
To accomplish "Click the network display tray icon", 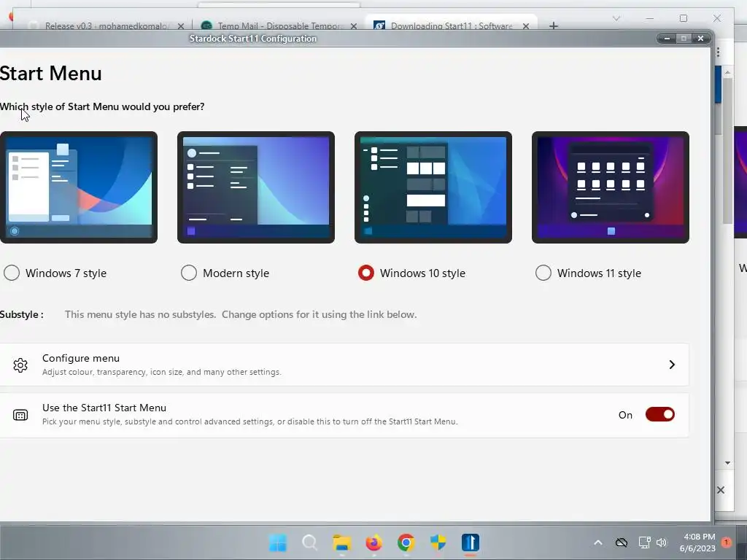I will (x=644, y=542).
